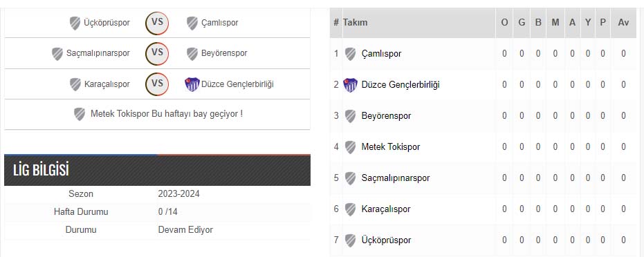Click the Düzce Gençlerbirliği crest in fixtures

point(192,84)
